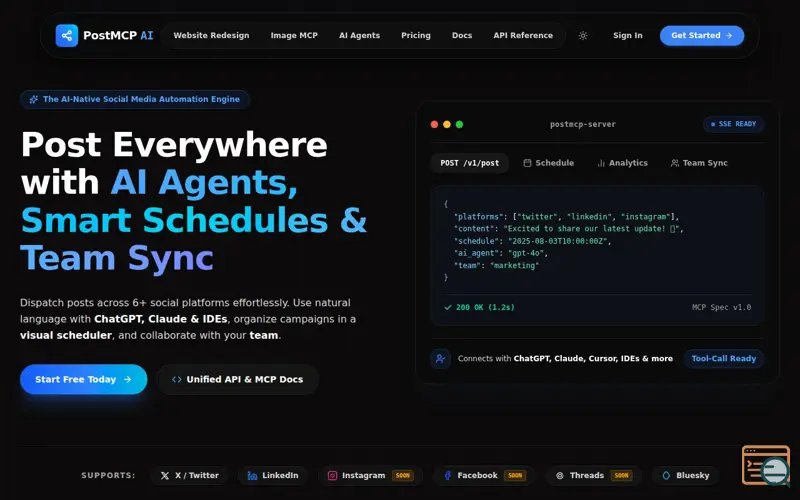Click the Sign In link

(x=628, y=36)
